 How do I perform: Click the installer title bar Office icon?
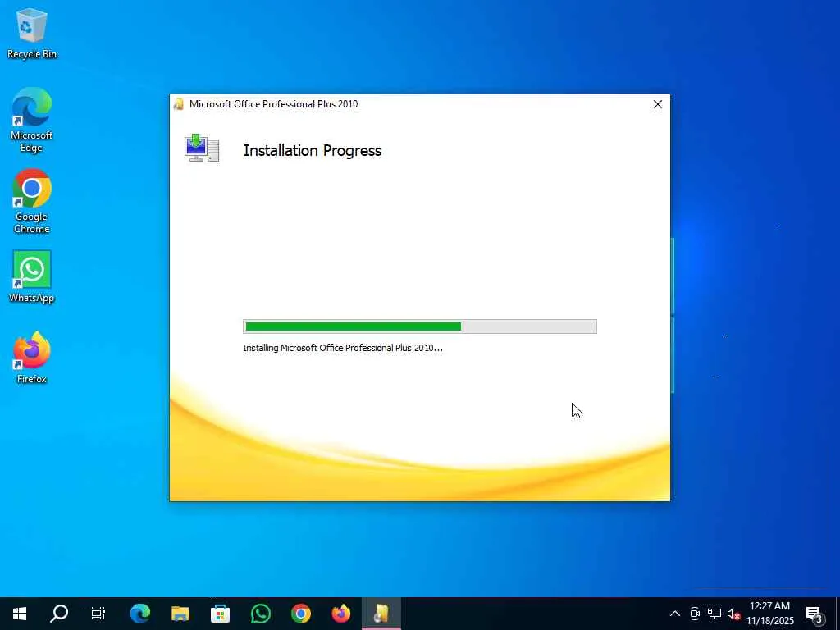179,104
